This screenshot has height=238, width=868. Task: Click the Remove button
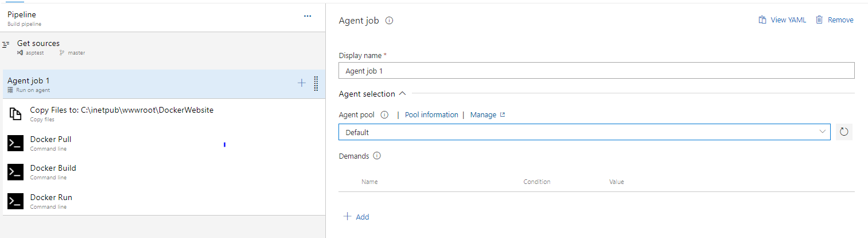(x=835, y=20)
